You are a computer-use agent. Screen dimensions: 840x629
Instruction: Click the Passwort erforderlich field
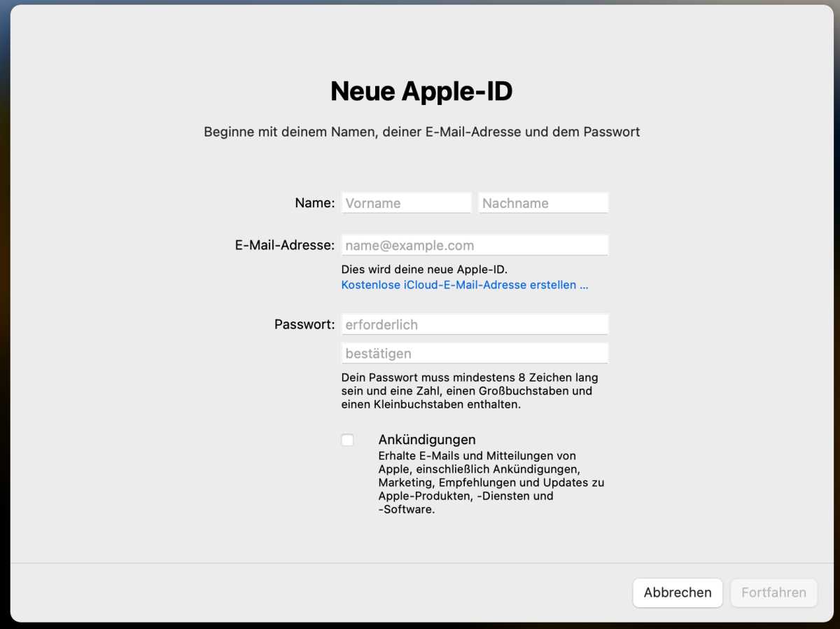(475, 324)
